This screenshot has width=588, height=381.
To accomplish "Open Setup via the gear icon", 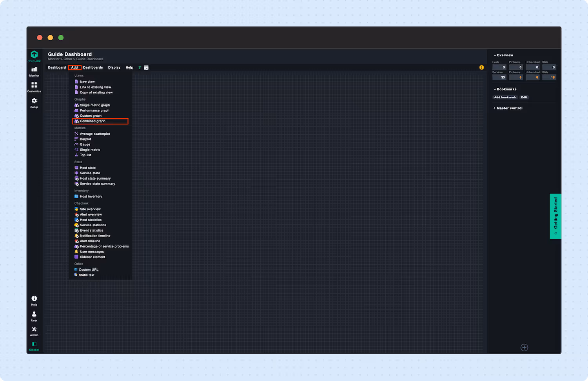I will pos(34,102).
